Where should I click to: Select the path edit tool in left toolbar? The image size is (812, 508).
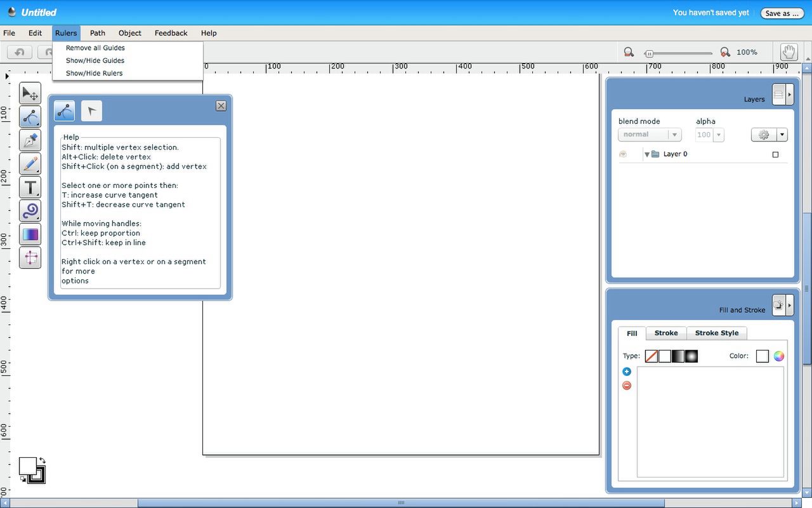pyautogui.click(x=30, y=117)
